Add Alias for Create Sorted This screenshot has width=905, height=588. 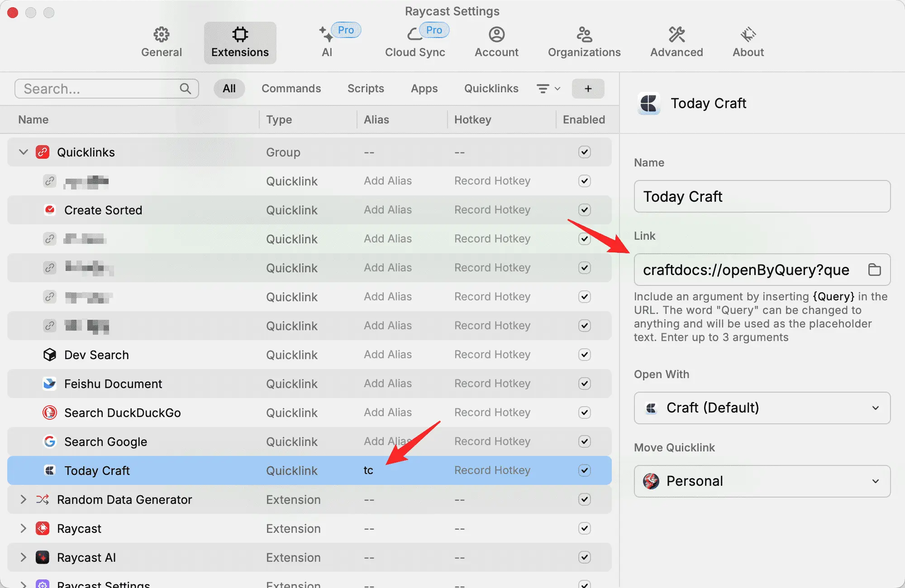[388, 210]
